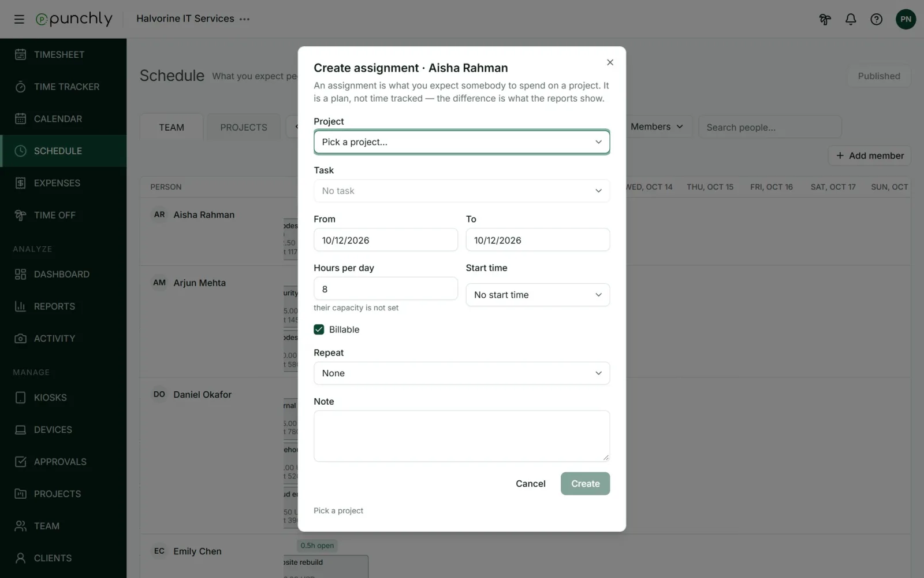This screenshot has width=924, height=578.
Task: Click the AR avatar for Aisha Rahman
Action: [x=159, y=214]
